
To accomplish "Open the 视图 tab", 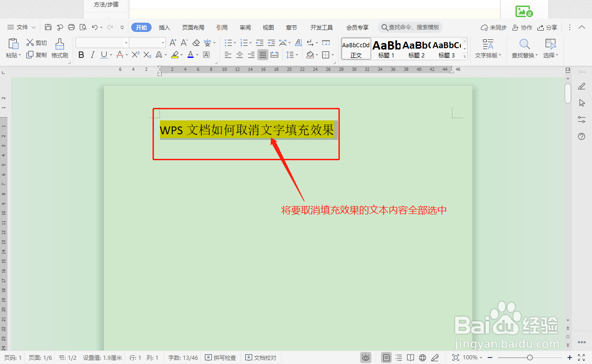I will point(268,27).
